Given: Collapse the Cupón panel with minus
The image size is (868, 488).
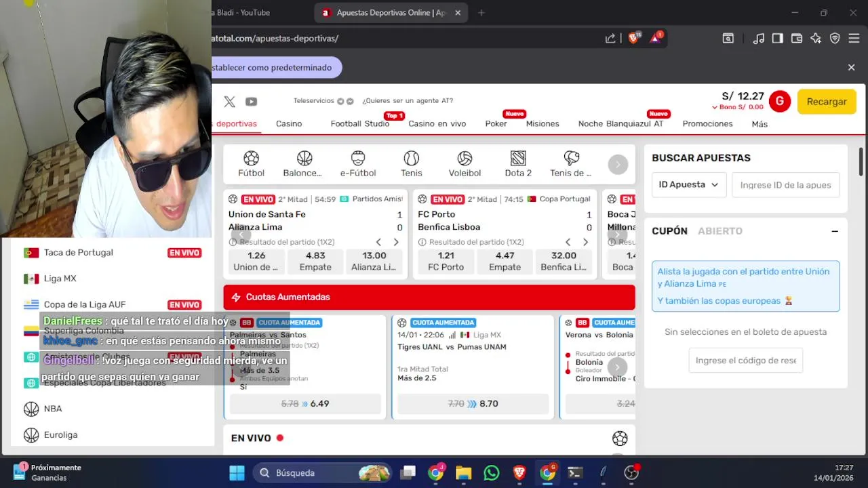Looking at the screenshot, I should click(835, 231).
